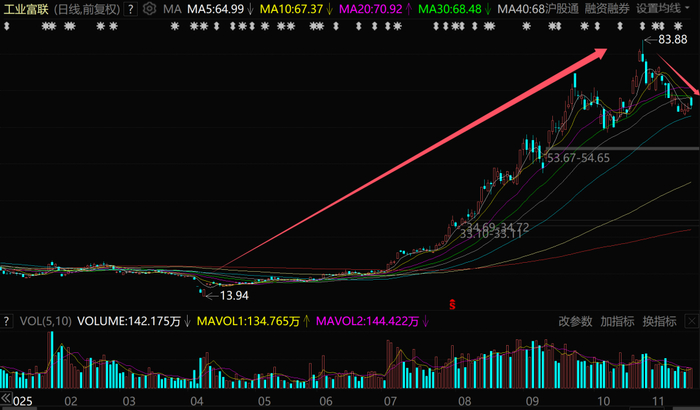Select the 换指标 option
The width and height of the screenshot is (700, 410).
click(x=659, y=321)
